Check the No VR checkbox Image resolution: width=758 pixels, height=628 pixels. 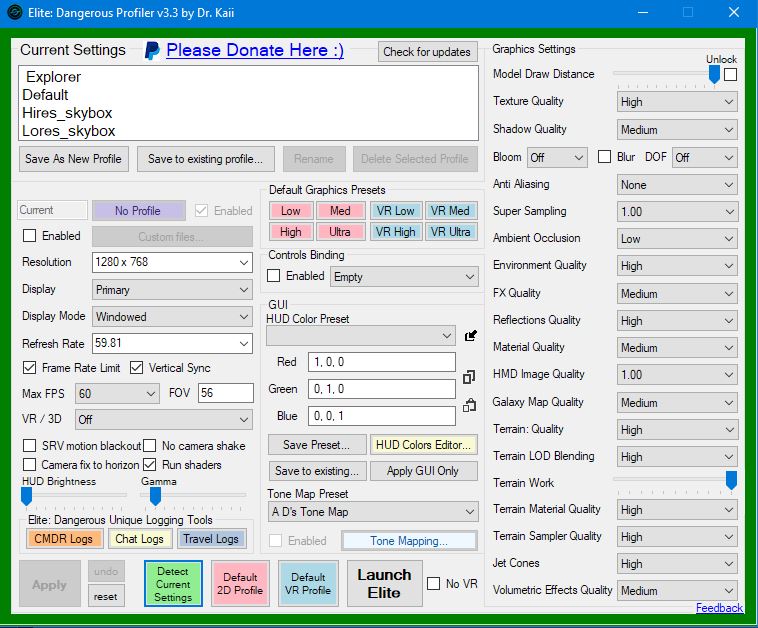coord(434,584)
